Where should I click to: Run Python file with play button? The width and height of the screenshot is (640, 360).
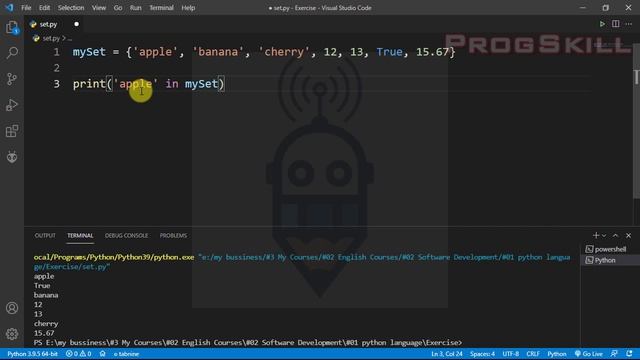(602, 24)
